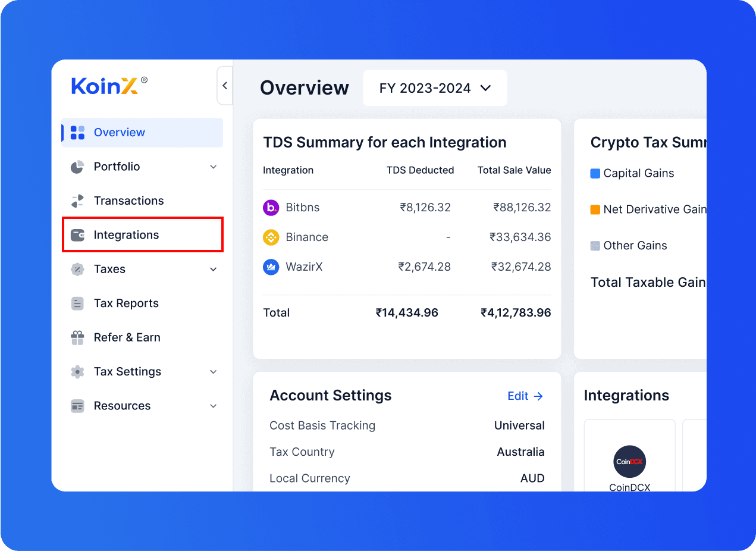
Task: Click the Binance logo icon
Action: pyautogui.click(x=271, y=237)
